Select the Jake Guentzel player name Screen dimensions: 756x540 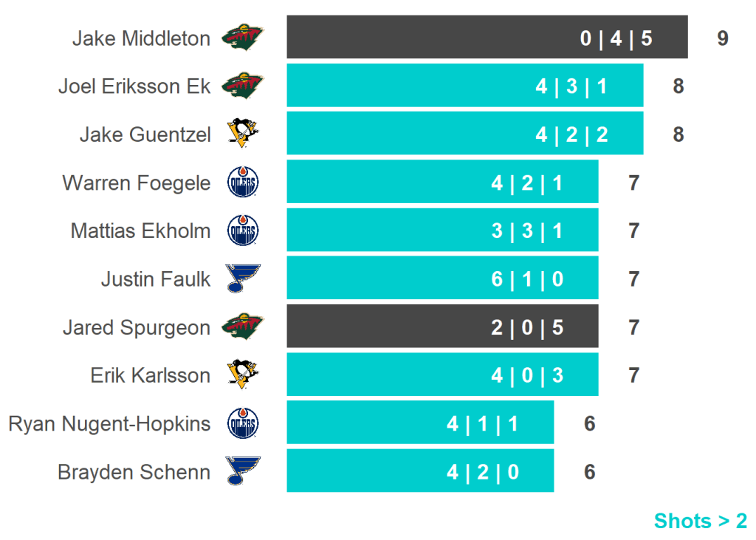[145, 134]
